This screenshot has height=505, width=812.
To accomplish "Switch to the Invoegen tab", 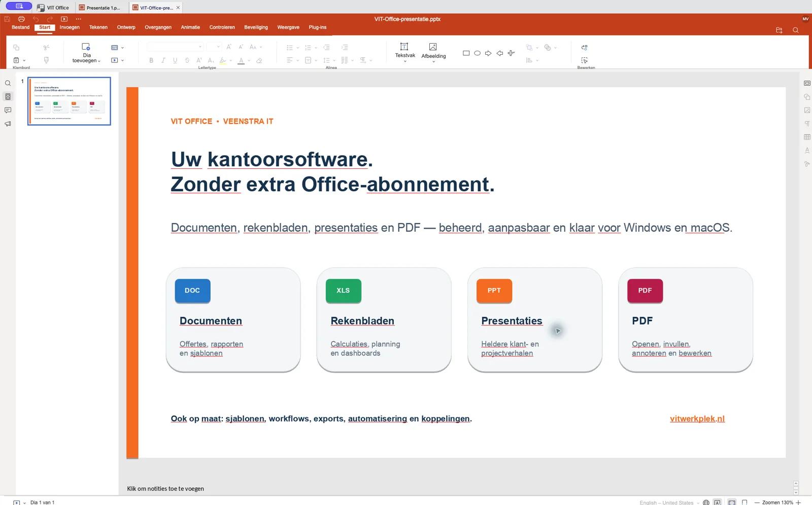I will [x=70, y=27].
